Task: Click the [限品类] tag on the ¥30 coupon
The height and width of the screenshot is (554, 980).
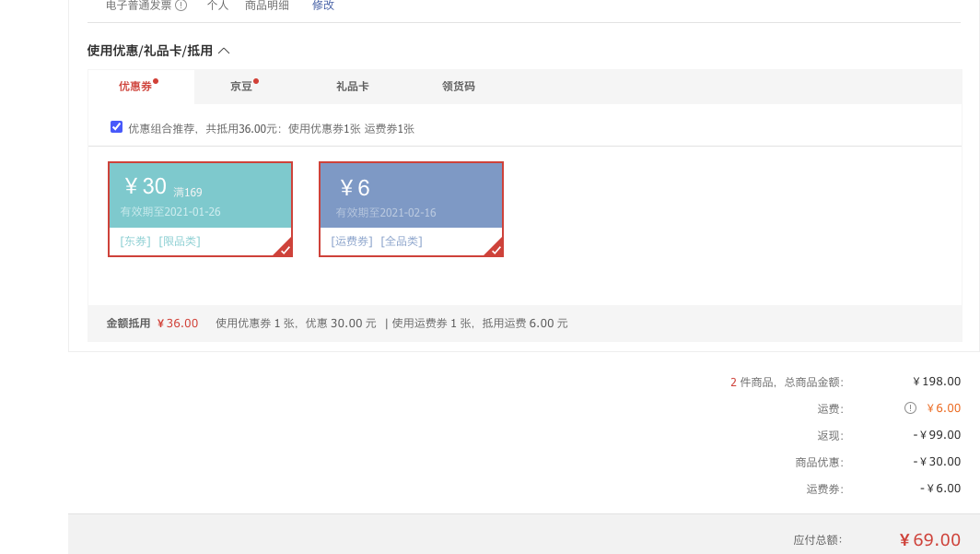Action: click(180, 242)
